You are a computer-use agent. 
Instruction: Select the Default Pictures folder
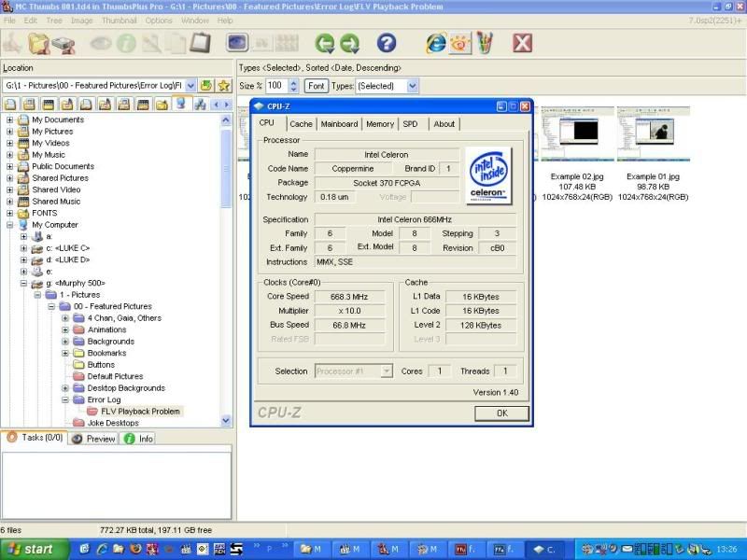tap(115, 376)
